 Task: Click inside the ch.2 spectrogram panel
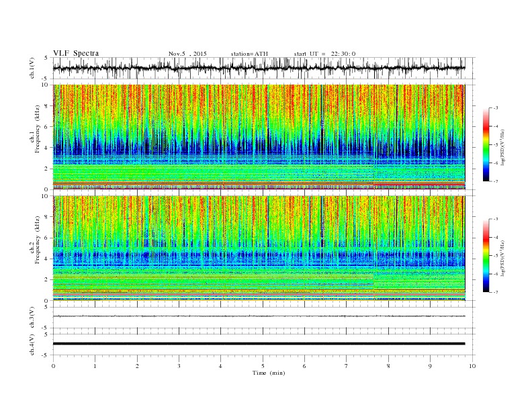(259, 248)
